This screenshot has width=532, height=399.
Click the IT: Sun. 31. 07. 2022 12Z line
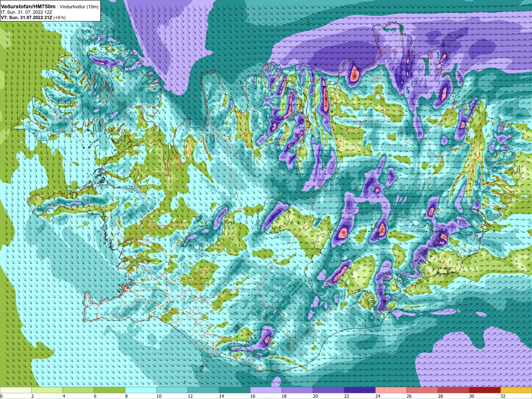27,12
